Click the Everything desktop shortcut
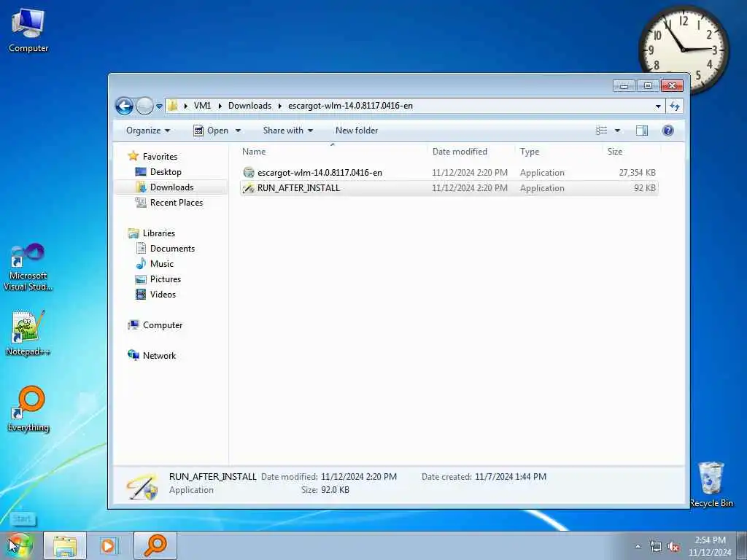 (x=28, y=409)
